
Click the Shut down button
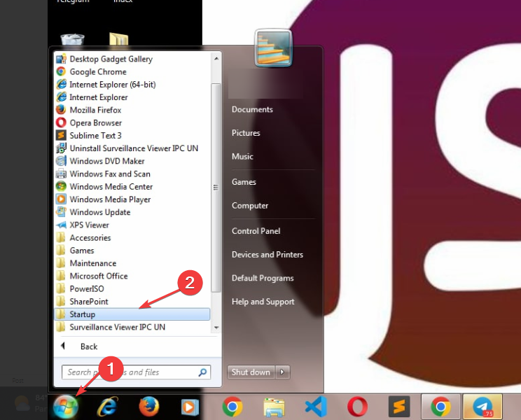[251, 372]
